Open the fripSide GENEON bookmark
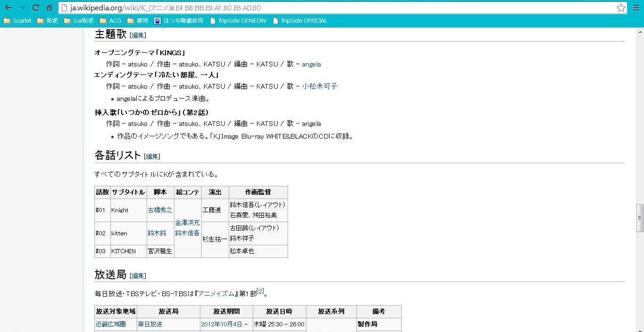Viewport: 644px width, 332px height. click(x=238, y=21)
